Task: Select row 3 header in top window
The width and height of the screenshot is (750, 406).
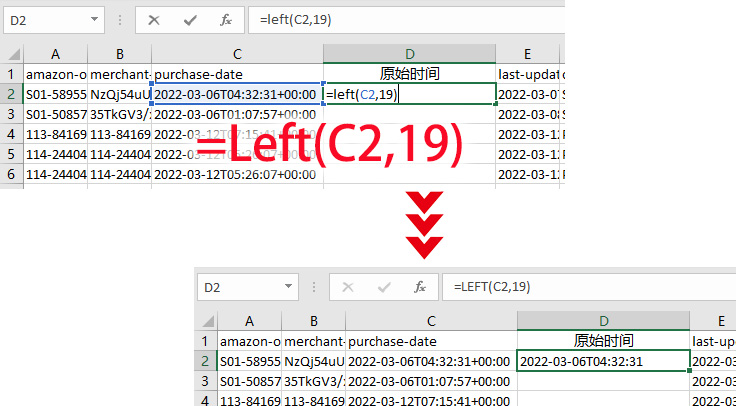Action: 11,114
